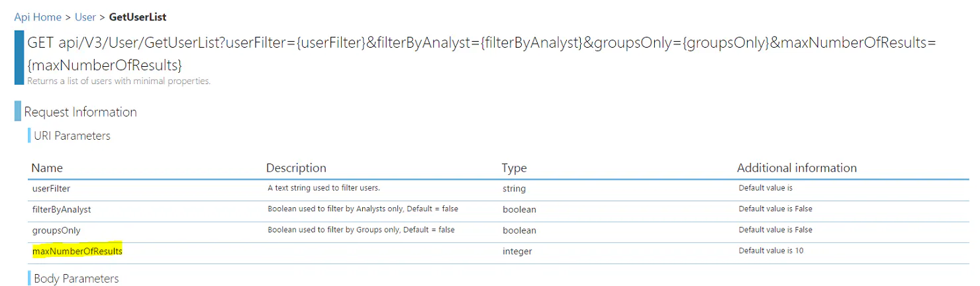Screen dimensions: 980x286
Task: Click the Body Parameters subheading
Action: coord(76,278)
